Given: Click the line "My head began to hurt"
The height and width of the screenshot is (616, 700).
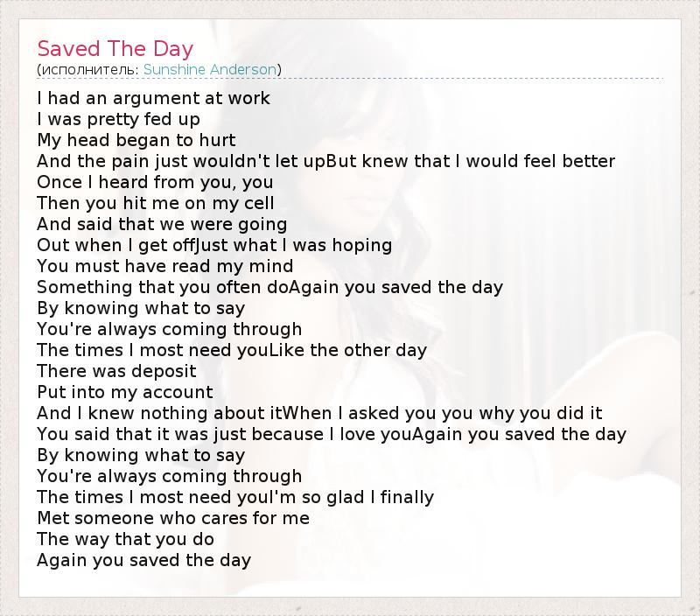Looking at the screenshot, I should click(136, 140).
